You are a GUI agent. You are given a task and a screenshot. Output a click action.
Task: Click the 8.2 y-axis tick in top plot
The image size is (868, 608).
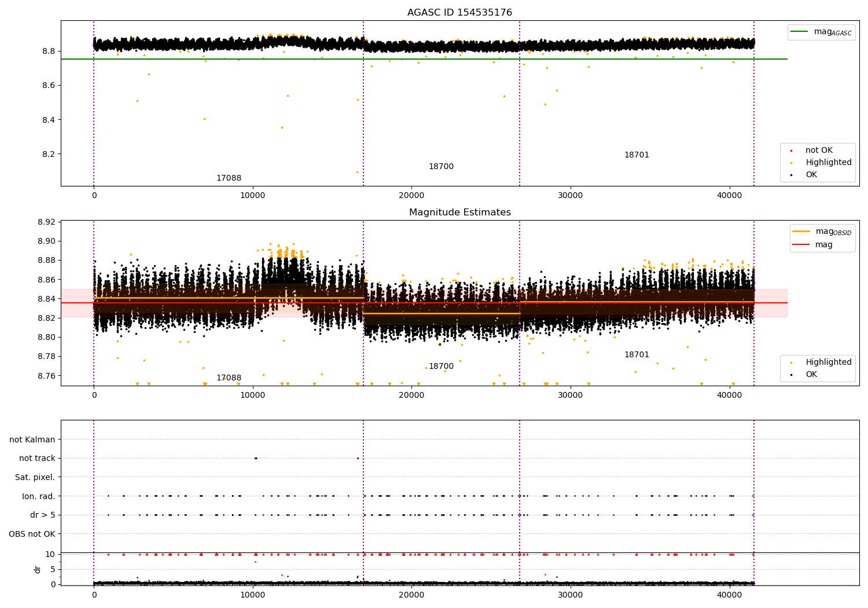[x=49, y=155]
